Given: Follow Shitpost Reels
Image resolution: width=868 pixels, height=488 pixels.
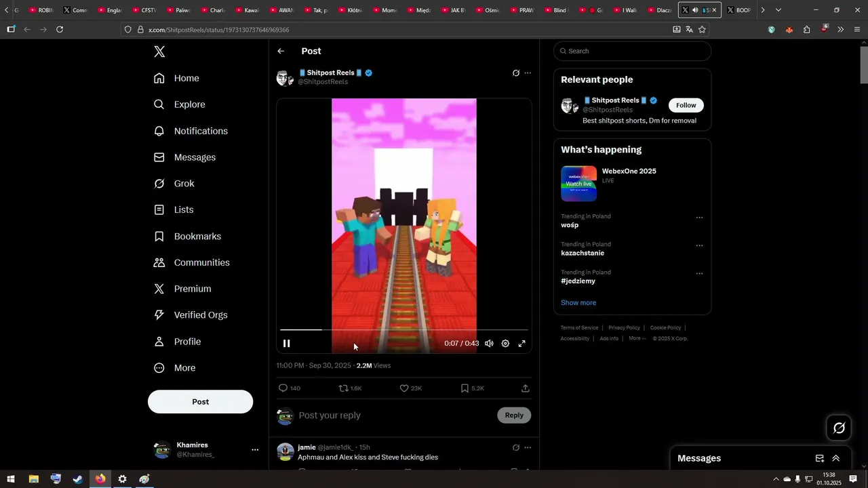Looking at the screenshot, I should [686, 105].
